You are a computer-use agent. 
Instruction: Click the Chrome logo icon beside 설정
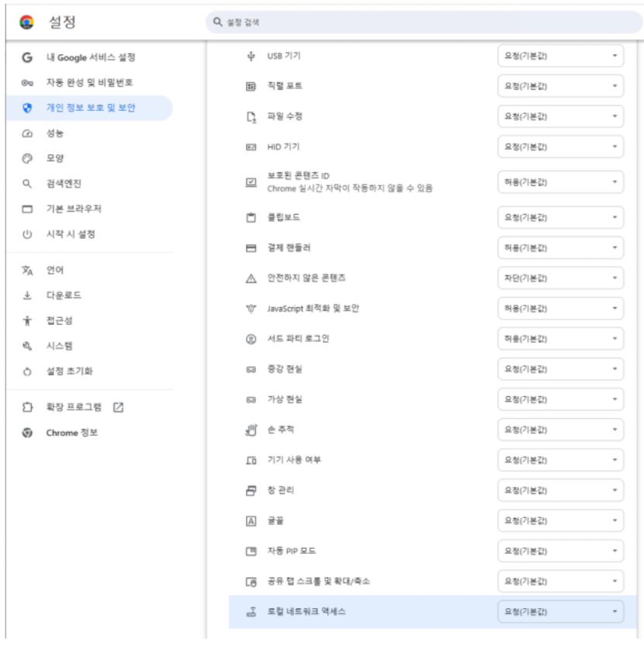[27, 22]
